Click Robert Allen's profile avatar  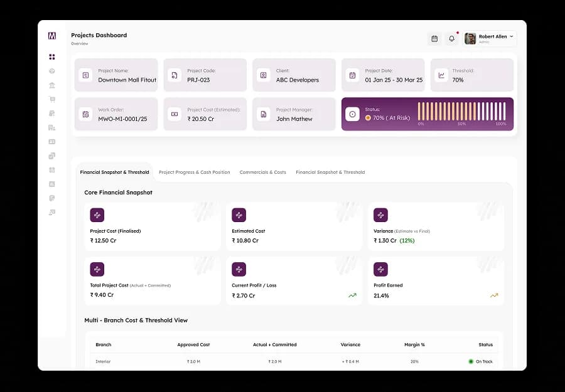click(x=470, y=38)
